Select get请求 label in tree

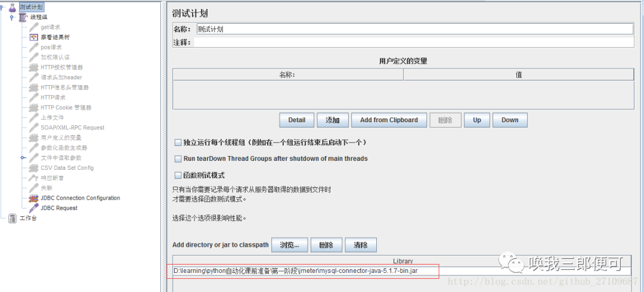click(x=51, y=27)
